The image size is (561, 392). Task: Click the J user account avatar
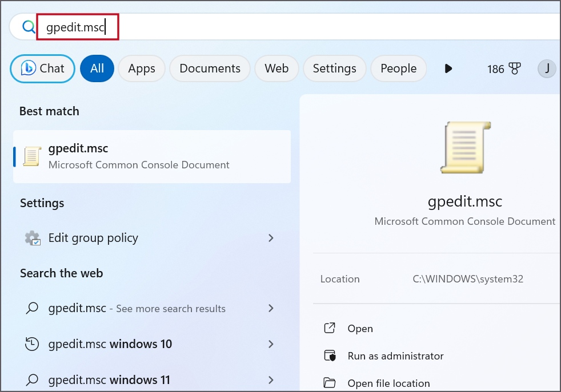pyautogui.click(x=547, y=69)
